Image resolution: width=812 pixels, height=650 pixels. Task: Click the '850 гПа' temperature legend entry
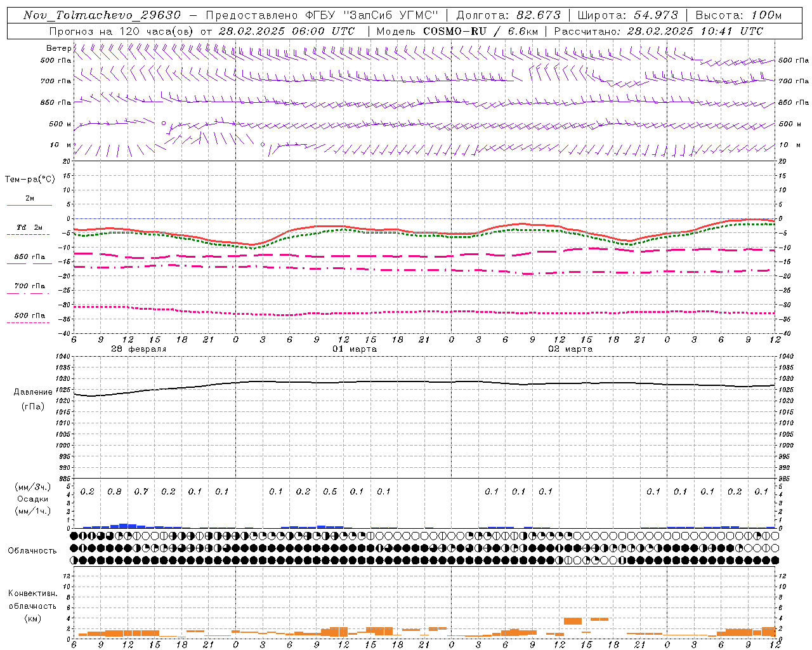(29, 257)
